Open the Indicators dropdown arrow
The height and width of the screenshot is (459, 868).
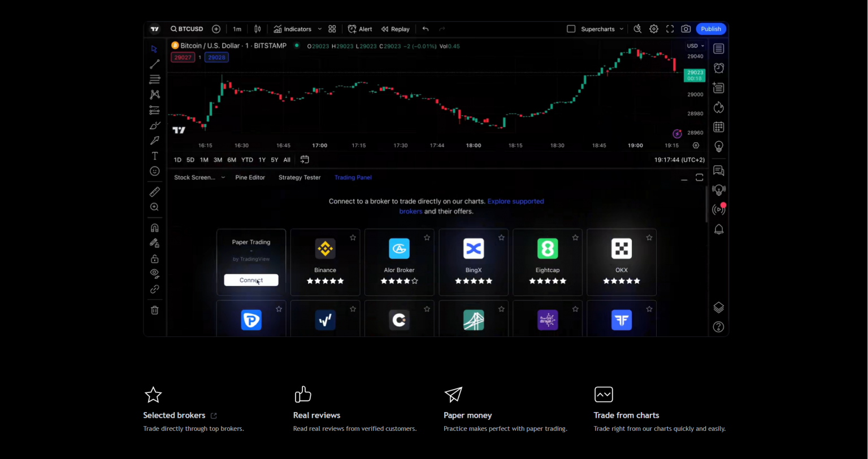pos(319,29)
